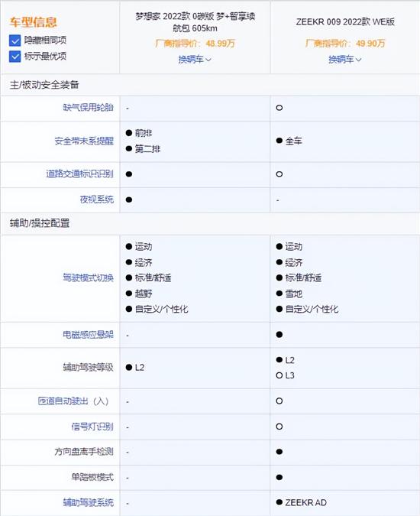Viewport: 420px width, 516px height.
Task: Click the ZEEKR 009 2022款 WE版 title
Action: (x=345, y=21)
